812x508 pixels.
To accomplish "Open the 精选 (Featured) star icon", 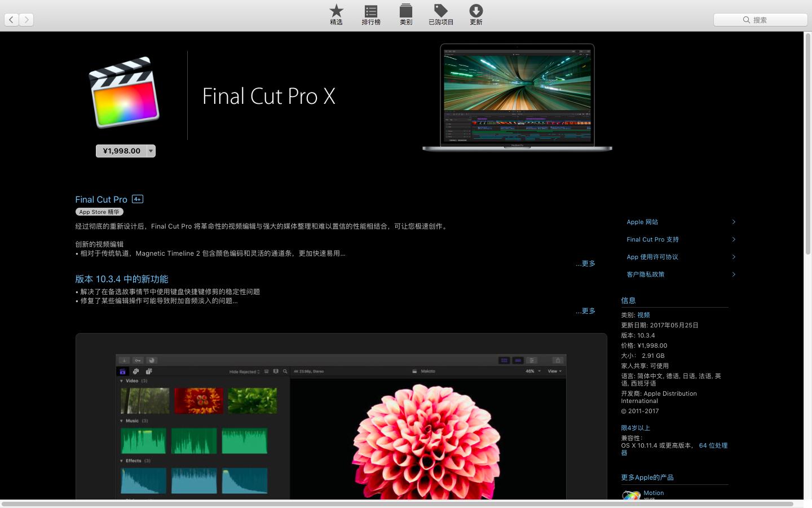I will [x=336, y=11].
